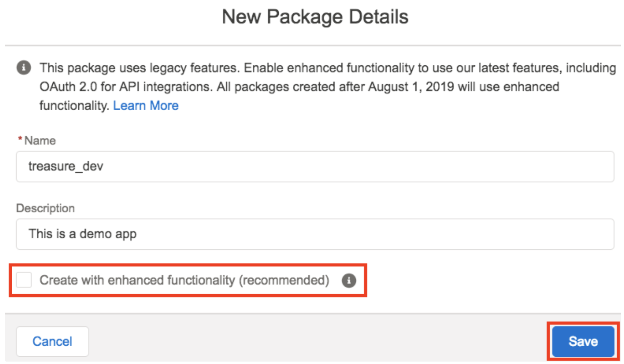Click the info icon beside legacy features notice

(24, 67)
